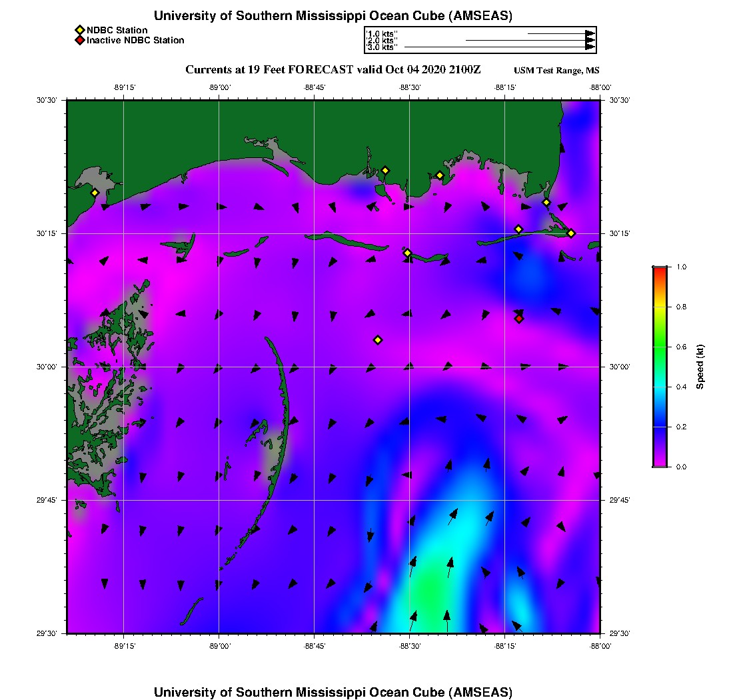The width and height of the screenshot is (733, 700).
Task: Click the 'USM Test Range, MS' label
Action: [x=556, y=71]
